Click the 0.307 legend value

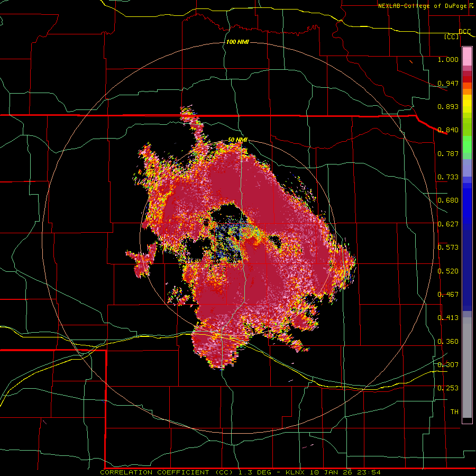(x=448, y=365)
